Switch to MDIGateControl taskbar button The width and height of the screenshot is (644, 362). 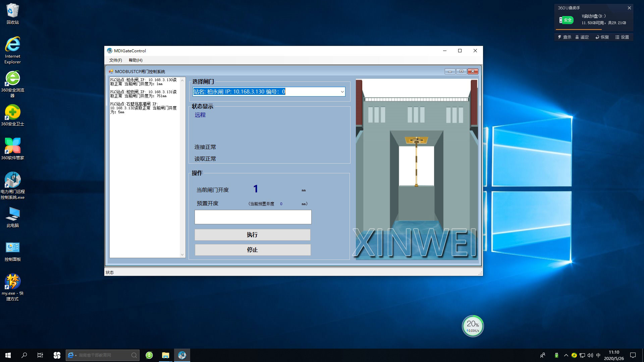pos(182,355)
